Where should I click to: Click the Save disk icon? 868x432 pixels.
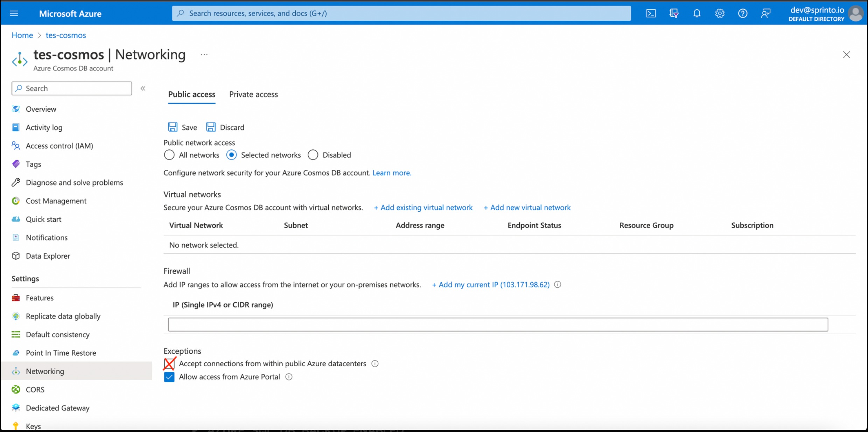[x=173, y=127]
